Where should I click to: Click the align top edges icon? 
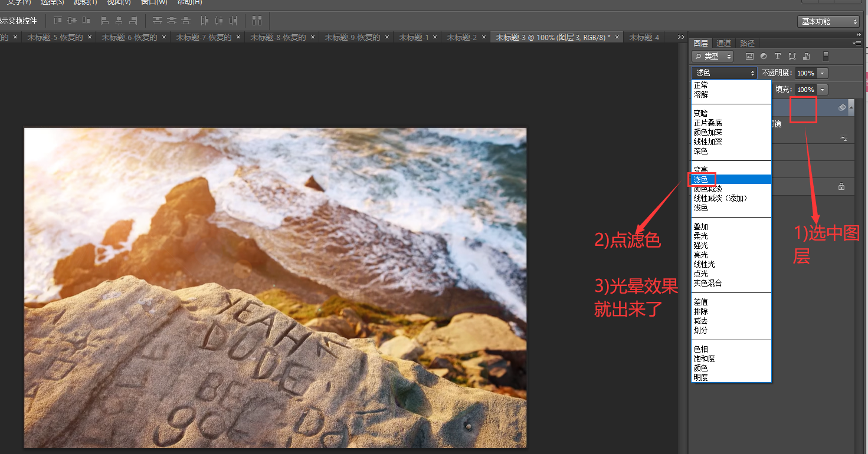pos(58,21)
